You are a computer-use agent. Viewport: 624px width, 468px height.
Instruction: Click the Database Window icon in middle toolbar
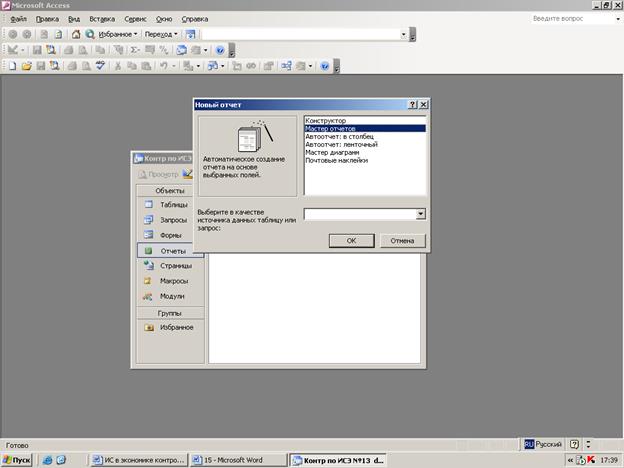click(181, 50)
